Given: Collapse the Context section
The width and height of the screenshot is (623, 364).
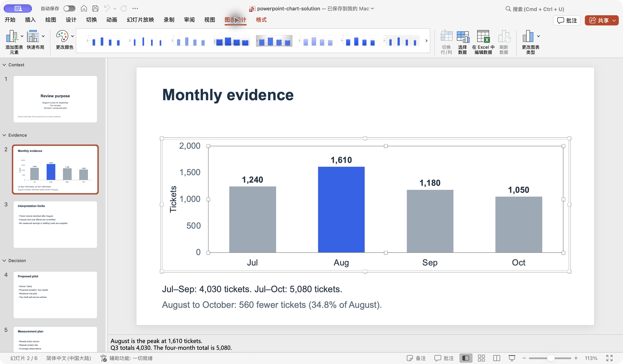Looking at the screenshot, I should (x=4, y=65).
